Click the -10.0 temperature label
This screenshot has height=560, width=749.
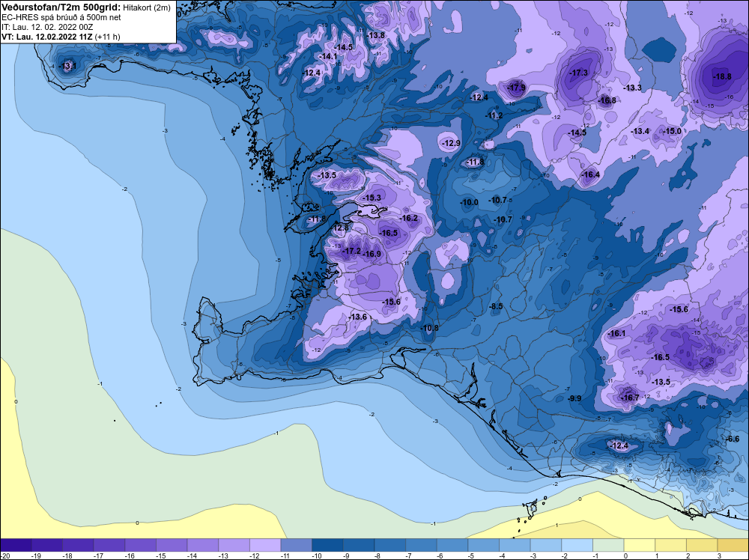pyautogui.click(x=469, y=202)
